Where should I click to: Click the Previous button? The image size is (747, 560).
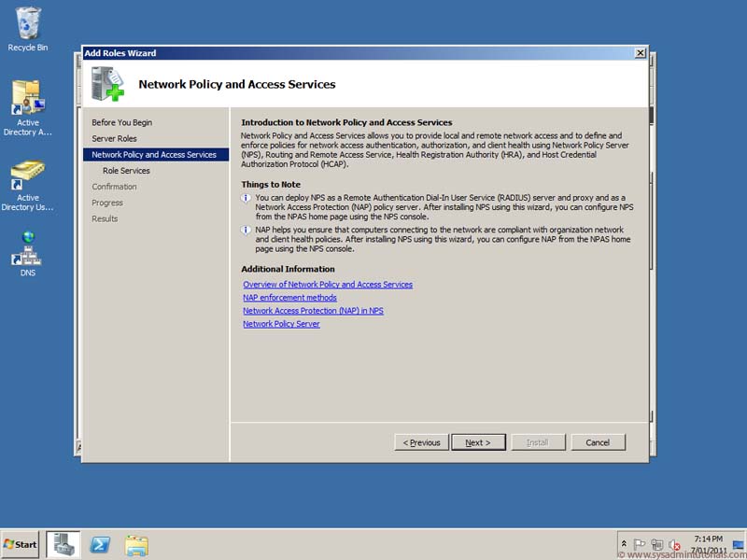coord(422,442)
